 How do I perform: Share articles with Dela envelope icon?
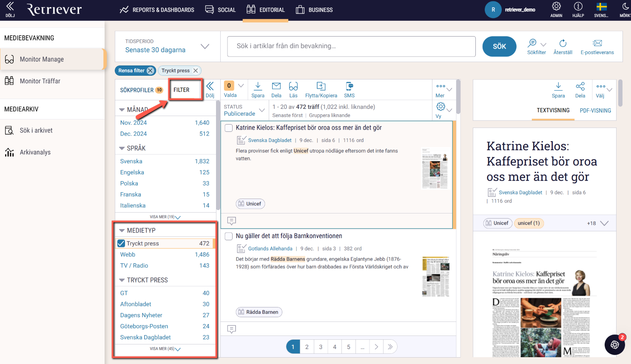[x=276, y=90]
